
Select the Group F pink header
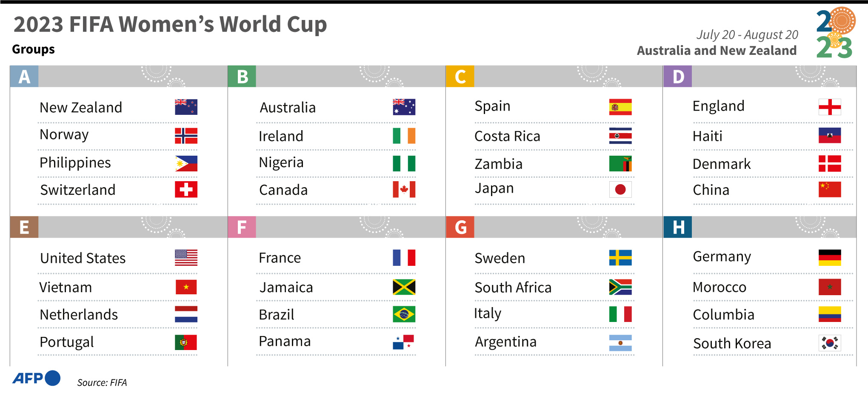242,227
